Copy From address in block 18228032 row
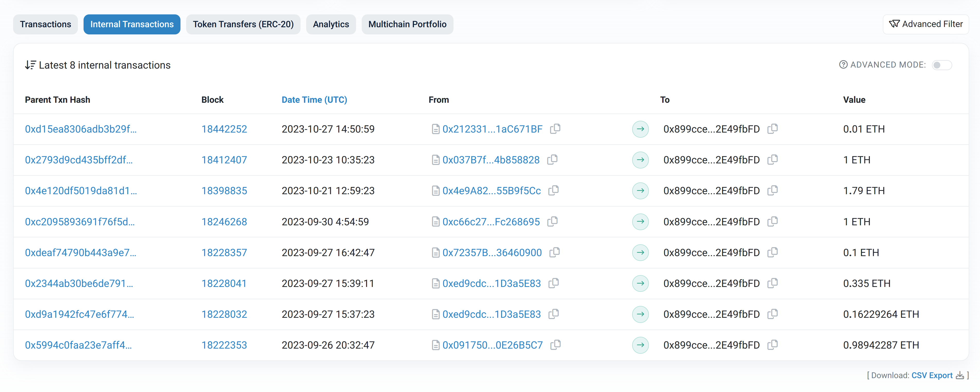 coord(553,314)
